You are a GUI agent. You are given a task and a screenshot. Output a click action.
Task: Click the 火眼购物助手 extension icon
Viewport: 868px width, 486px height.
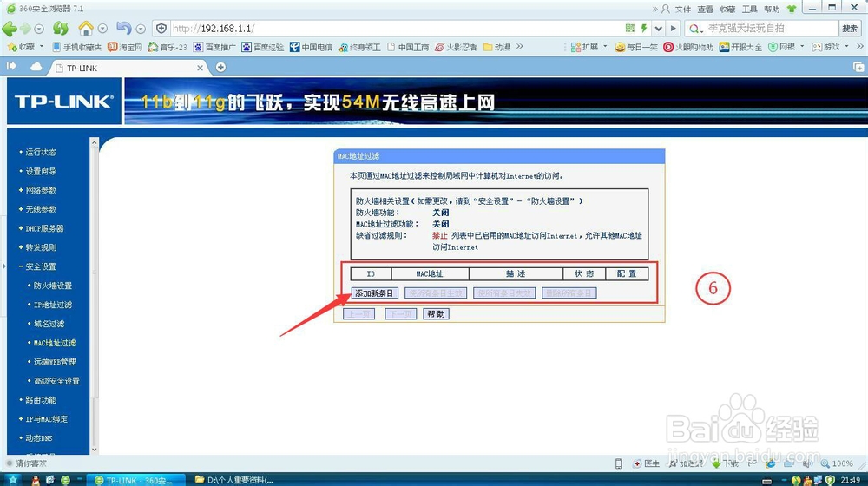point(688,47)
